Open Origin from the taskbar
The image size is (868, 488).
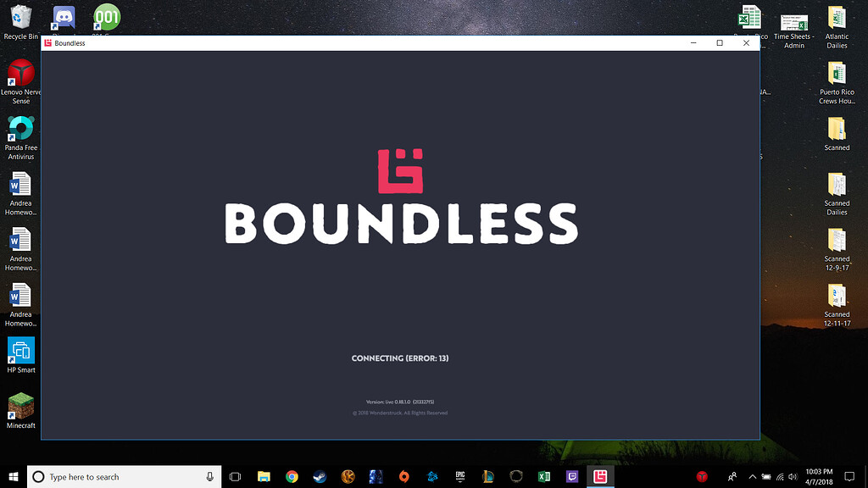[404, 477]
